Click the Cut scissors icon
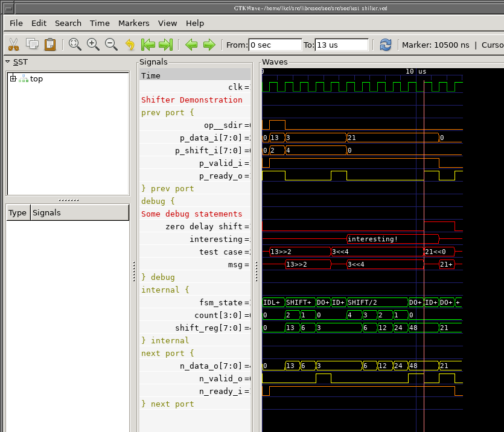The width and height of the screenshot is (504, 432). 13,45
